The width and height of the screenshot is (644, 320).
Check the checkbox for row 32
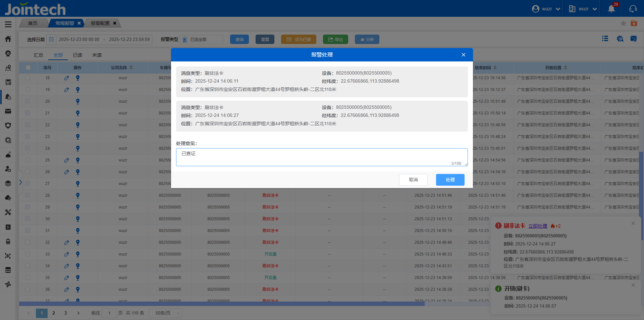click(28, 242)
